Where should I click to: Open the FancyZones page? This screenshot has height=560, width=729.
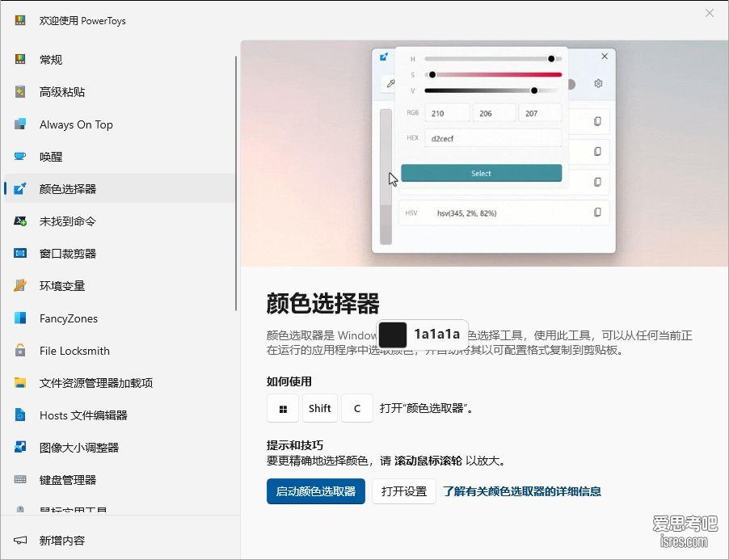(x=119, y=318)
